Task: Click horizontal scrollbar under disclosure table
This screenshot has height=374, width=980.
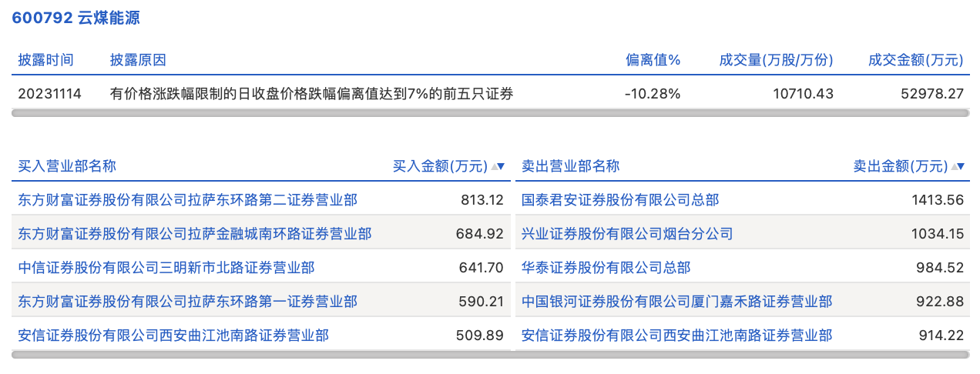Action: (x=490, y=113)
